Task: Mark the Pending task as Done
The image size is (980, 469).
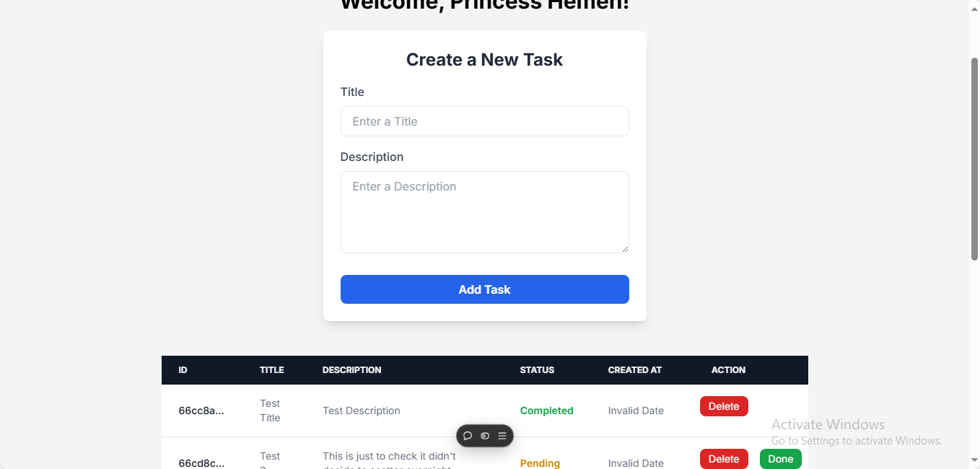Action: click(x=781, y=459)
